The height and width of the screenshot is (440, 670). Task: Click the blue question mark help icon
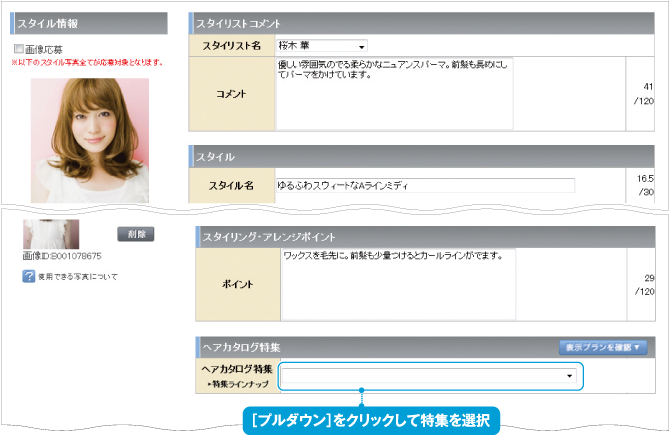tap(30, 277)
